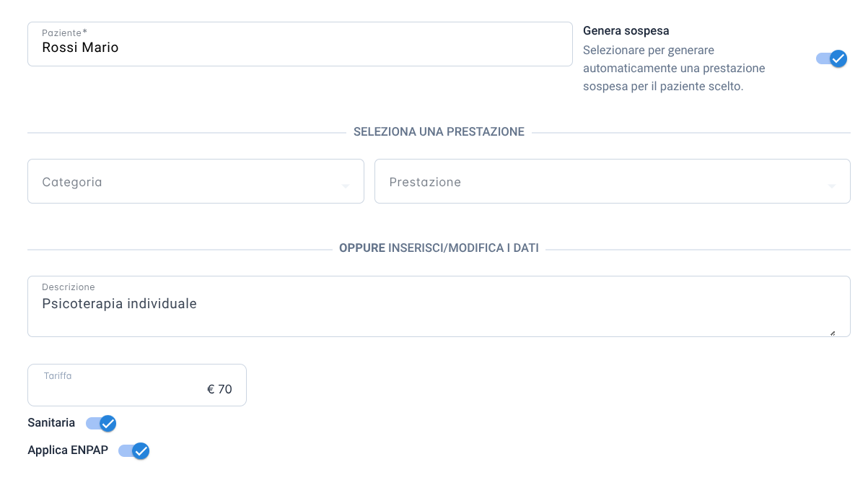Click the OPPURE INSERISCI/MODIFICA I DATI heading
The height and width of the screenshot is (480, 868).
tap(439, 248)
